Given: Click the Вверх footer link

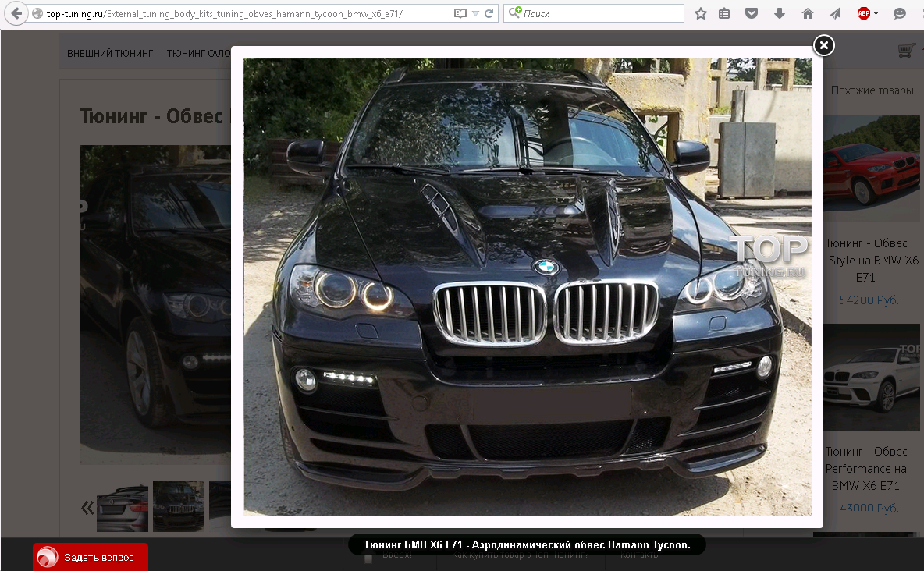Looking at the screenshot, I should click(397, 555).
